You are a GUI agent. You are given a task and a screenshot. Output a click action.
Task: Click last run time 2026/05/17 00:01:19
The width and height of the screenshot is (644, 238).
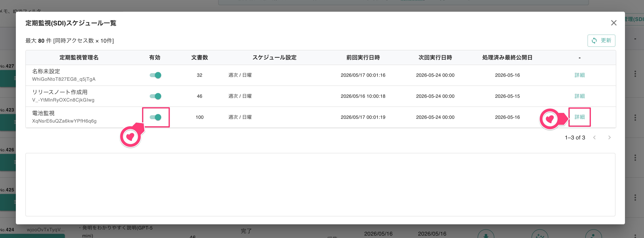(x=363, y=117)
